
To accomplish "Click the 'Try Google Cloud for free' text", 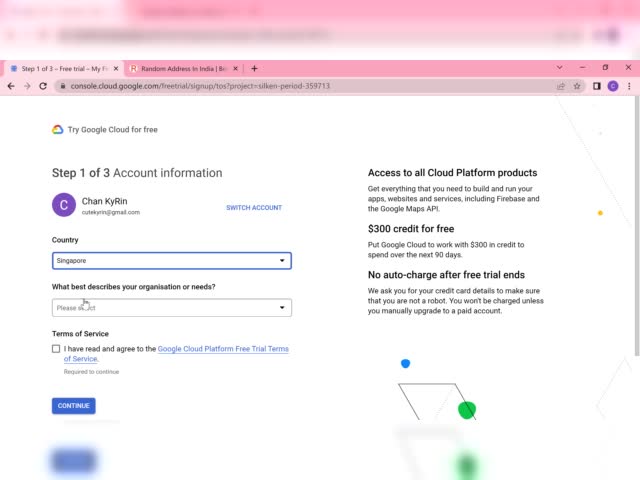I will (113, 129).
